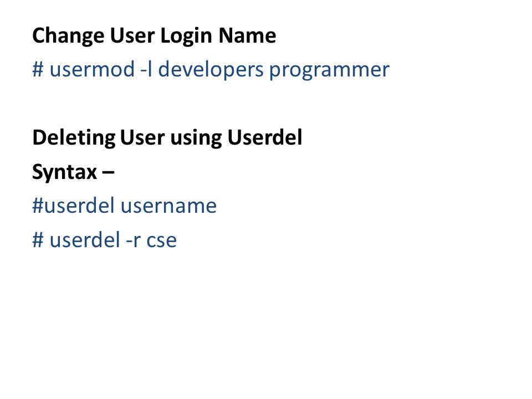Viewport: 532px width, 399px height.
Task: Click the word 'developers'
Action: pos(211,70)
